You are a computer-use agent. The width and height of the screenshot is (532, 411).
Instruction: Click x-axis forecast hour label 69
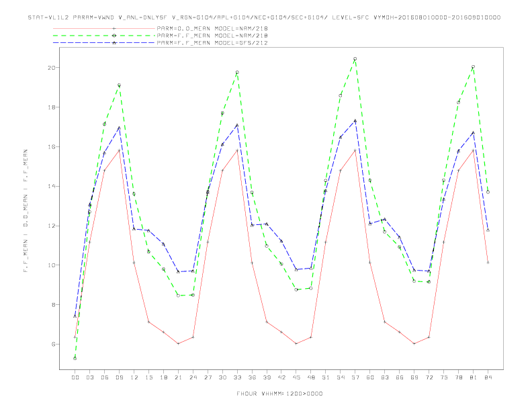click(x=414, y=377)
